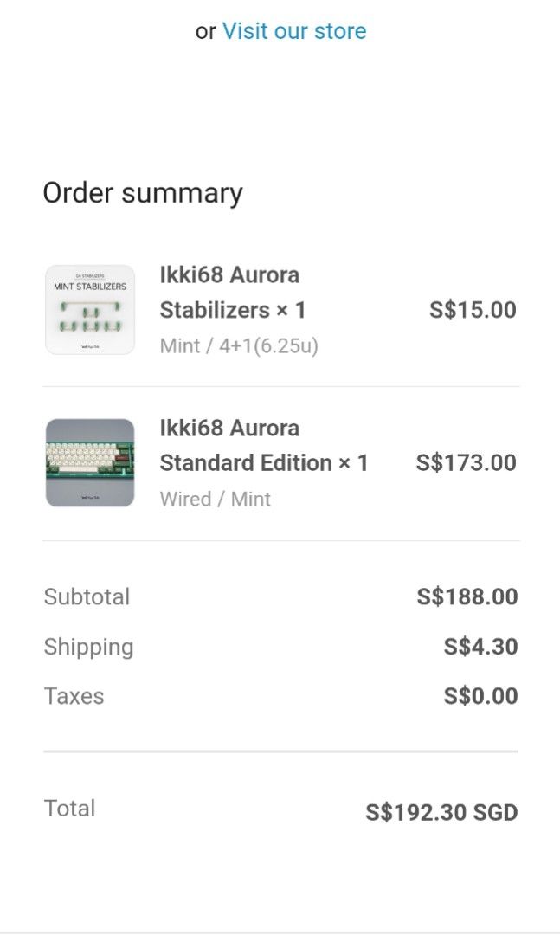Click the Taxes label

tap(74, 696)
